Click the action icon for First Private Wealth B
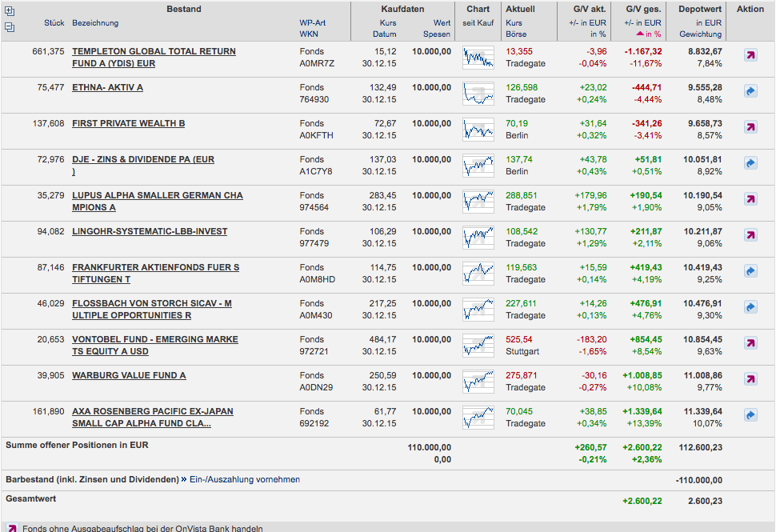The width and height of the screenshot is (776, 532). (x=750, y=128)
